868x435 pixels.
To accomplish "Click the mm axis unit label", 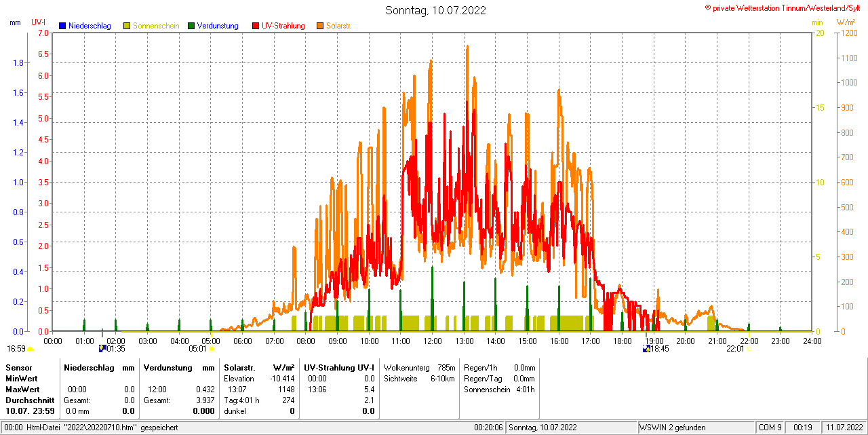I will click(15, 22).
